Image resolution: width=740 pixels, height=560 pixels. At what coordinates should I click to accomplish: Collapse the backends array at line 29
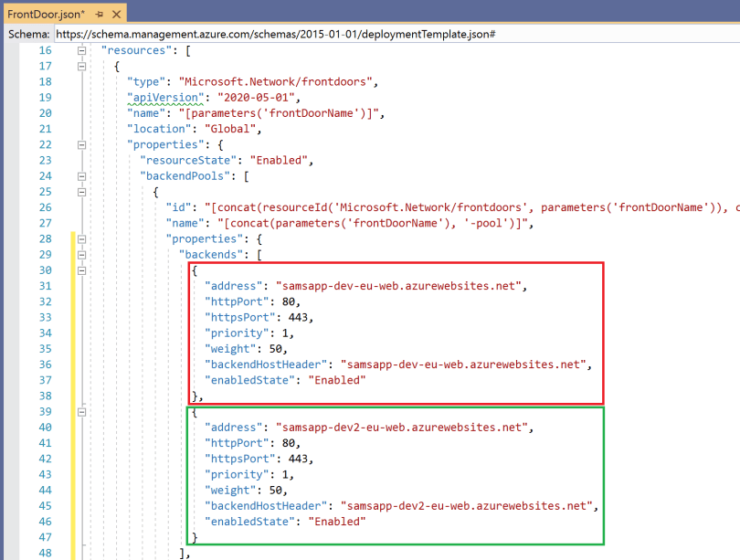[81, 255]
